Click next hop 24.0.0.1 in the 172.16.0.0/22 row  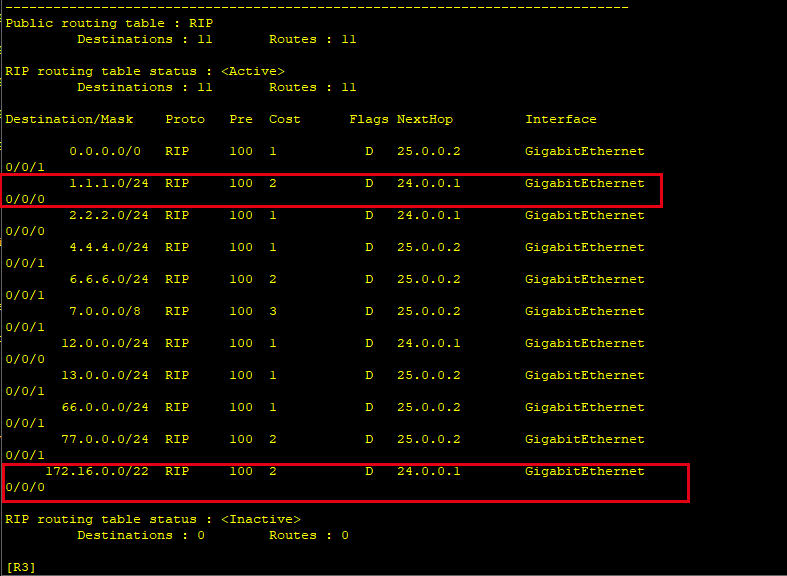(429, 472)
